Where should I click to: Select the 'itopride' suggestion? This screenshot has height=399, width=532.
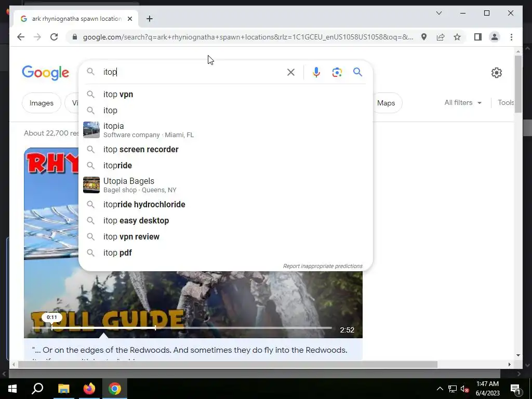225,166
